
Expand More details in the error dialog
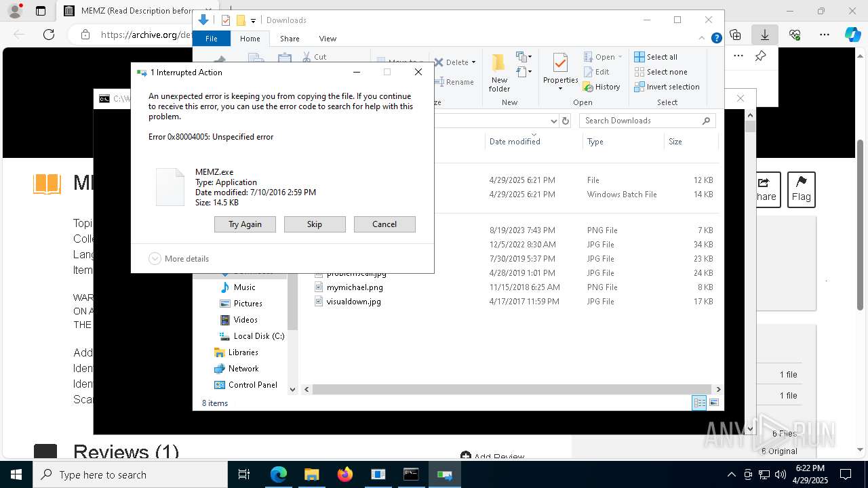[179, 259]
